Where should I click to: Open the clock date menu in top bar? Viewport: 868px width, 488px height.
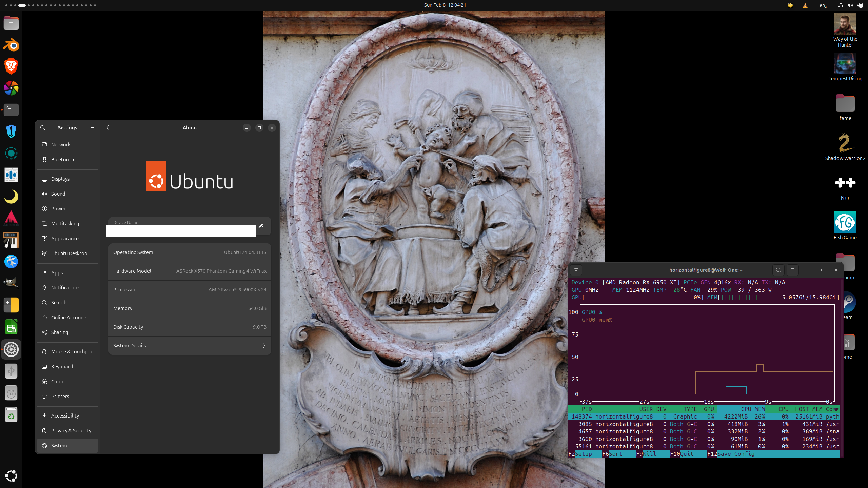445,5
